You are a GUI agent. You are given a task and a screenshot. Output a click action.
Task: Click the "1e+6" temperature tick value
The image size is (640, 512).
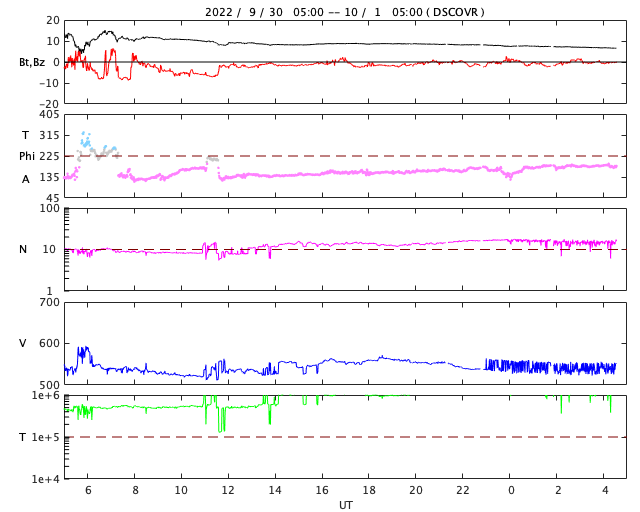[46, 395]
